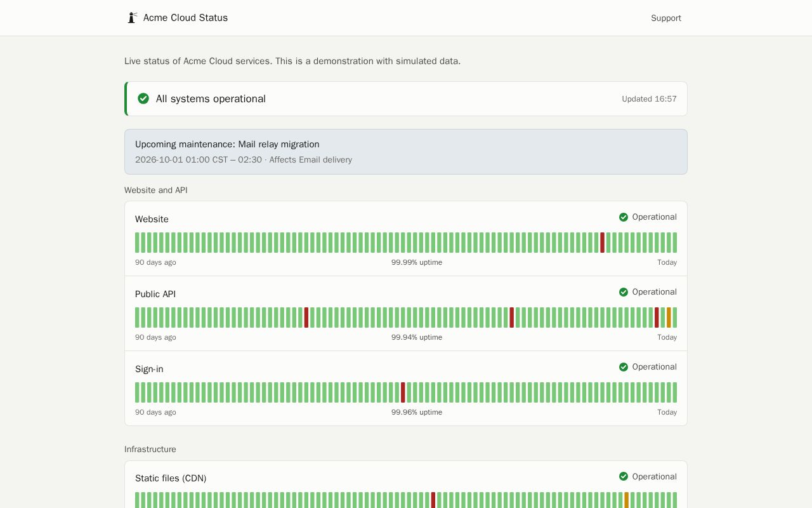Click the Updated 16:57 timestamp
The width and height of the screenshot is (812, 508).
649,98
